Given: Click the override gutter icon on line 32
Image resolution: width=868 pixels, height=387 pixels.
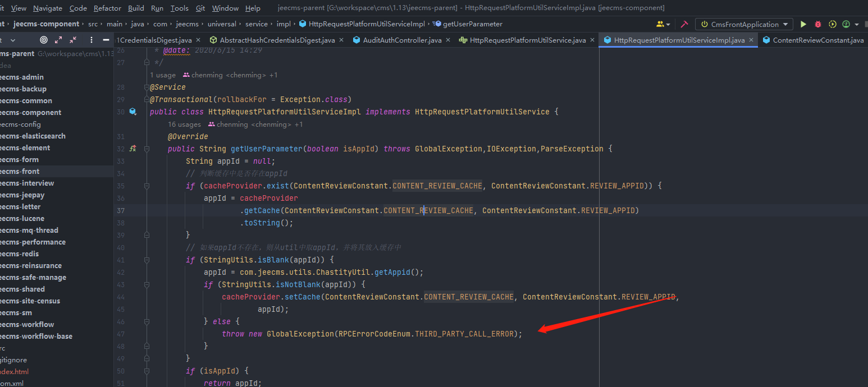Looking at the screenshot, I should [x=133, y=149].
